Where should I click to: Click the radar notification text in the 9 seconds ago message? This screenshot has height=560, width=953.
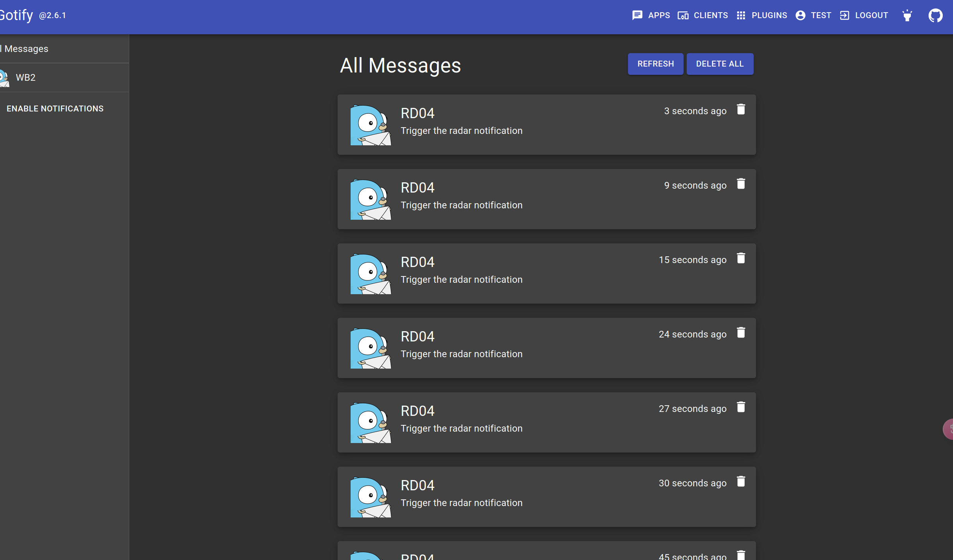[x=462, y=205]
